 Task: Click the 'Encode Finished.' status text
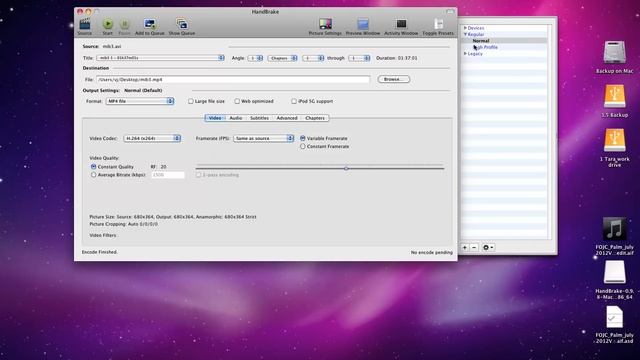tap(100, 252)
